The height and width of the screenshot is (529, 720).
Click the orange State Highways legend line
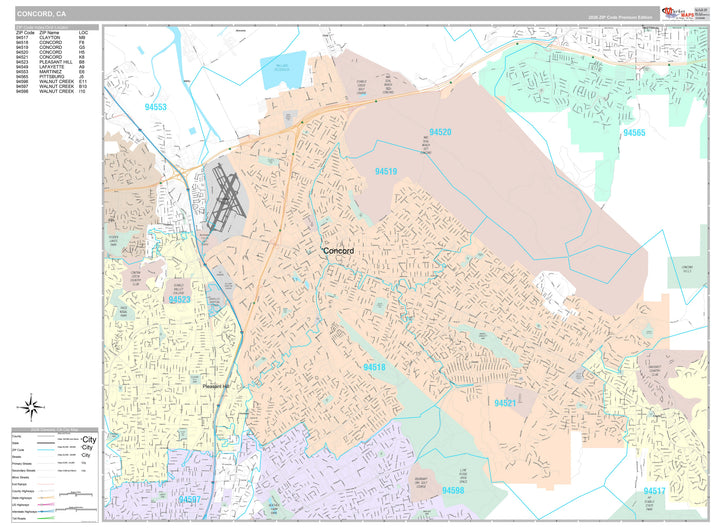click(46, 498)
